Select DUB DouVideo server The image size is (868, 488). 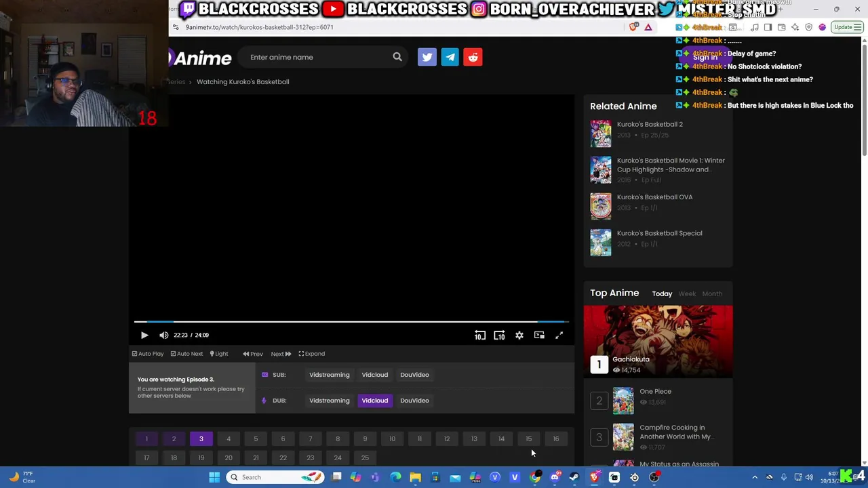(x=414, y=401)
